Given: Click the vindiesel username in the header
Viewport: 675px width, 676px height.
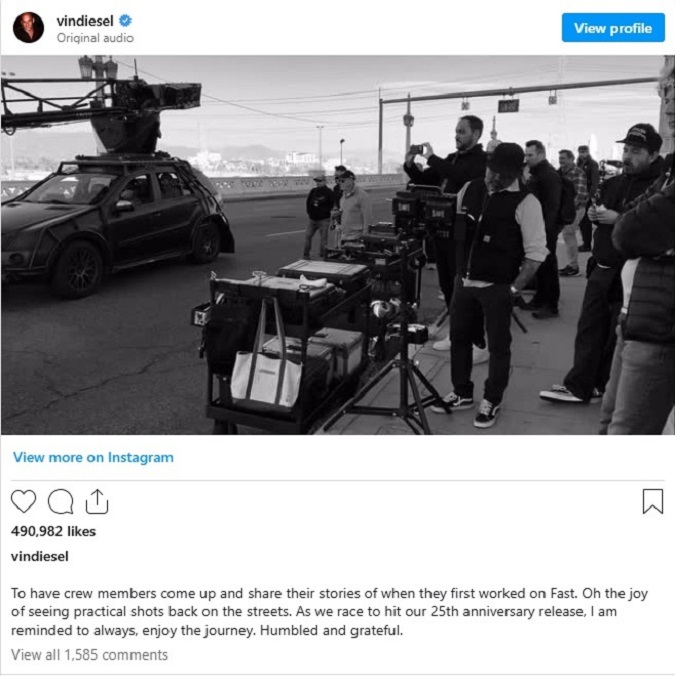Looking at the screenshot, I should (85, 21).
